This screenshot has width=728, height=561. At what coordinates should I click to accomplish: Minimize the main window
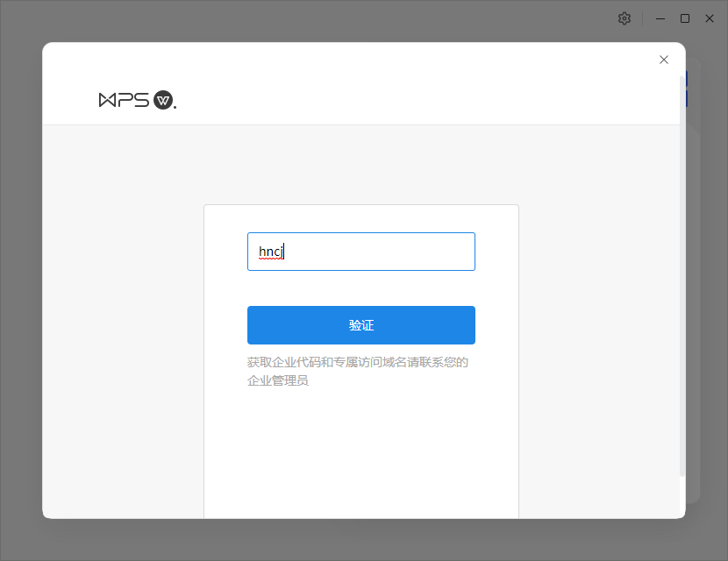pyautogui.click(x=660, y=18)
